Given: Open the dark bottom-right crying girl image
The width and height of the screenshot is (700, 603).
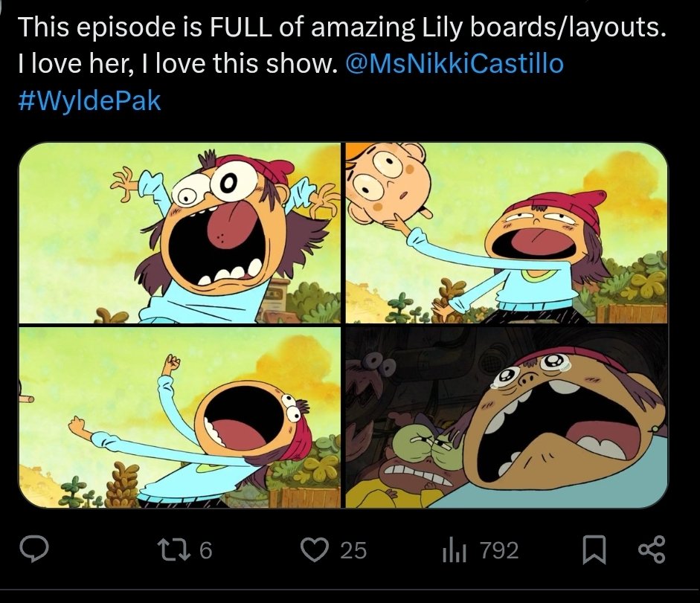Looking at the screenshot, I should click(507, 417).
